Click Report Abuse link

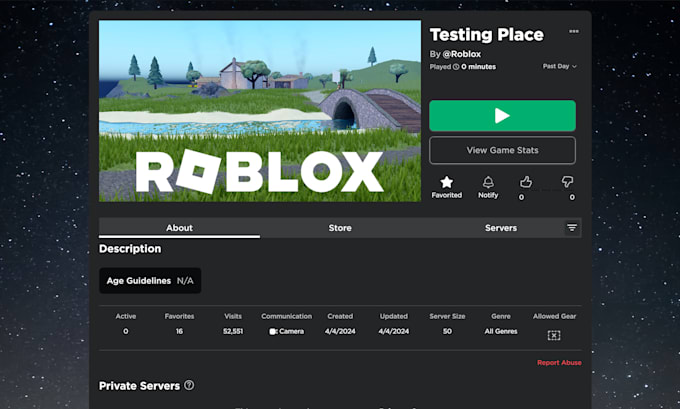click(559, 363)
